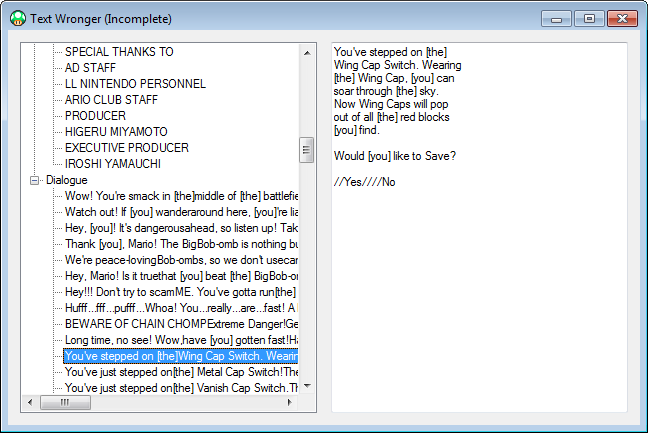Select 'Hey, Mario! Is it true' dialogue entry
648x433 pixels.
point(181,276)
